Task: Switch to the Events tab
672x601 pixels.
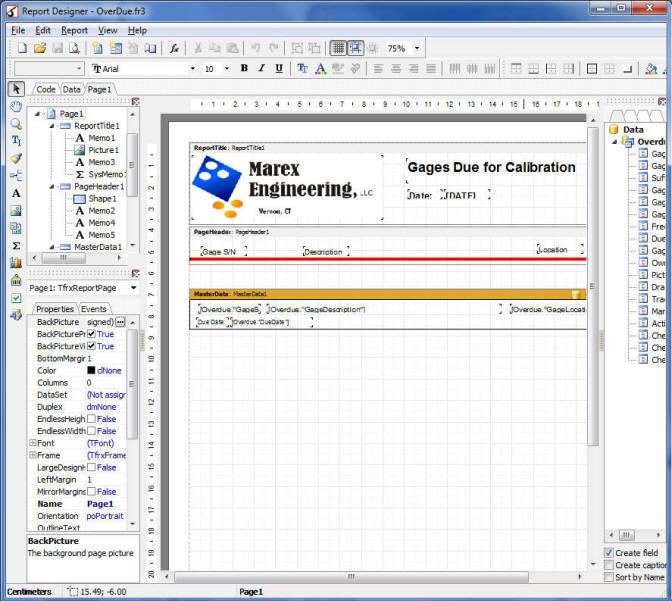Action: click(x=94, y=309)
